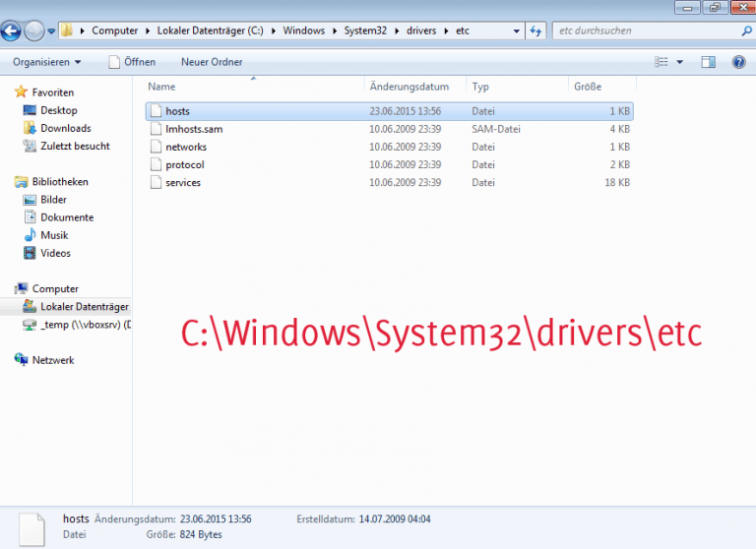Click the 18 KB size cell
The width and height of the screenshot is (756, 549).
click(617, 183)
